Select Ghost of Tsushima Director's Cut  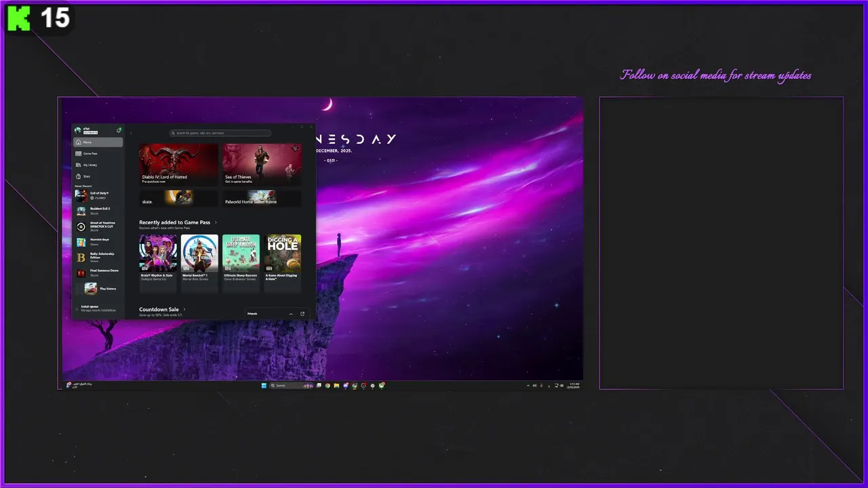click(x=98, y=226)
